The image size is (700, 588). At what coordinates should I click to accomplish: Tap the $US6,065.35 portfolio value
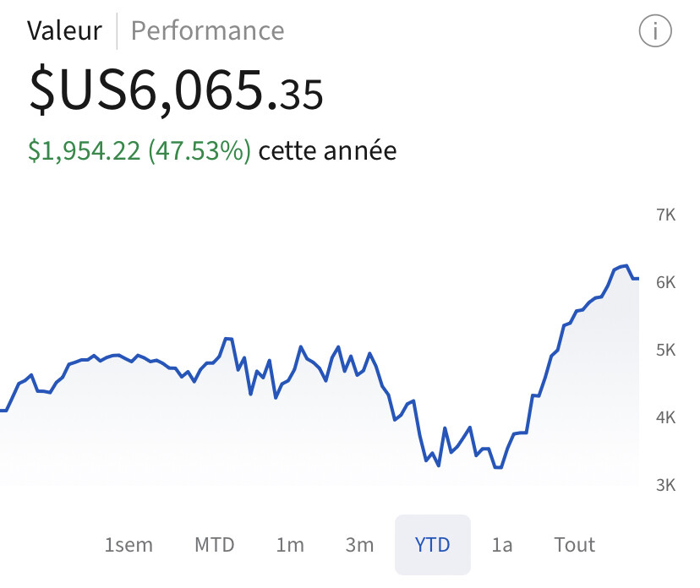click(176, 90)
